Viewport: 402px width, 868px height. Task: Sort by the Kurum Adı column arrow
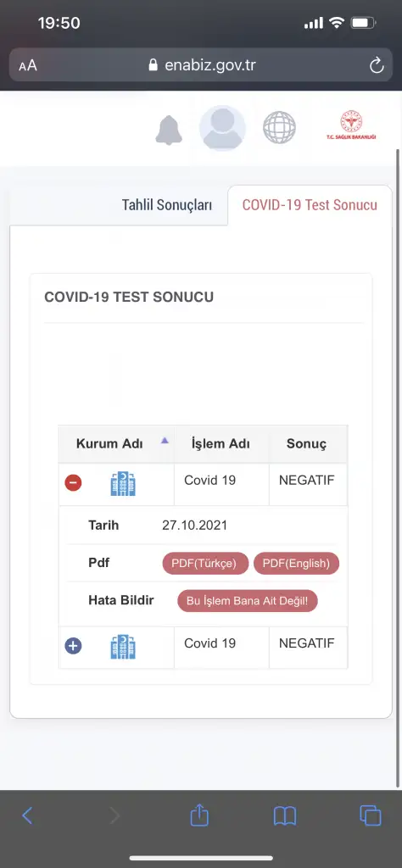(165, 441)
